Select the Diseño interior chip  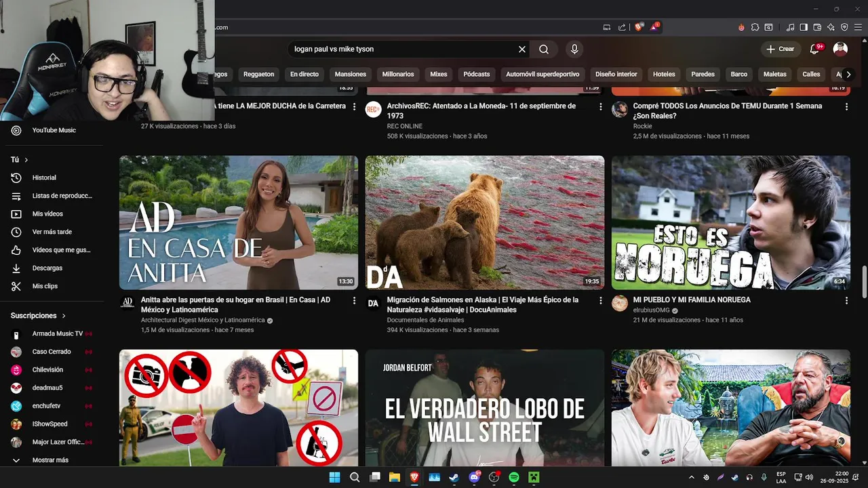[616, 75]
